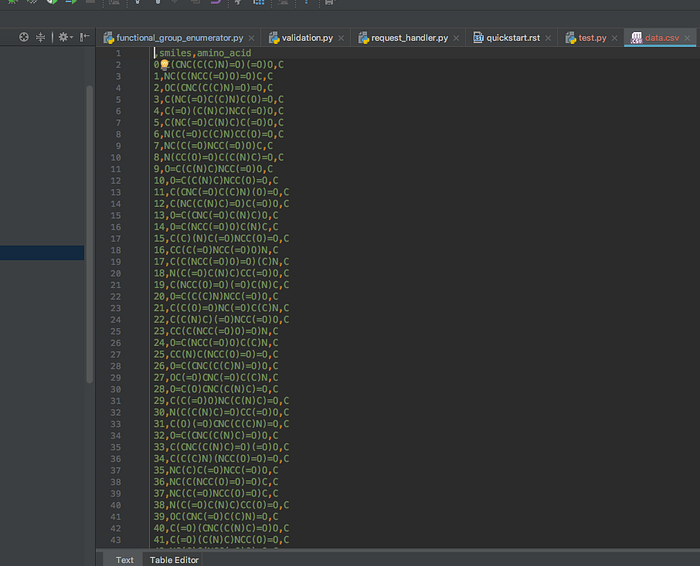Click row '37,NC(C(=O)NCC(O)=O)C,C'
This screenshot has width=700, height=566.
(x=216, y=494)
